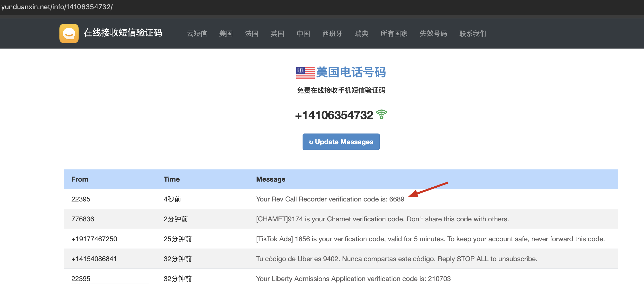
Task: Open the 所有国家 navigation link
Action: 394,33
